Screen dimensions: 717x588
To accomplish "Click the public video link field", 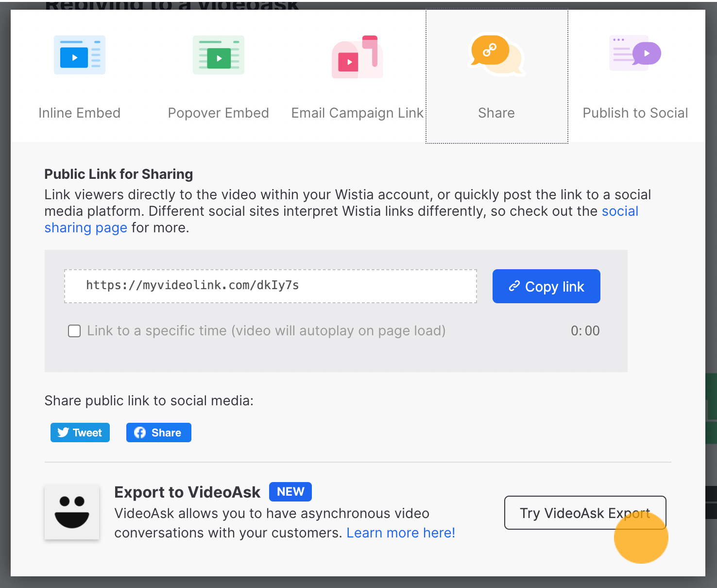I will (271, 286).
